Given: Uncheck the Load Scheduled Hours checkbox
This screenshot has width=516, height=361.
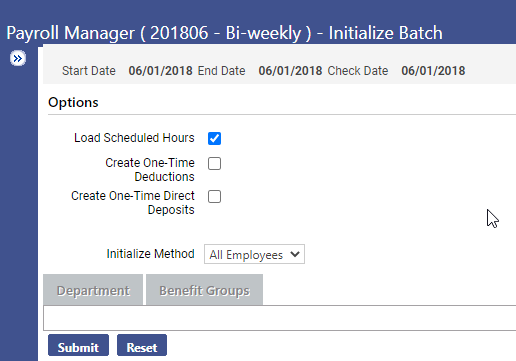Looking at the screenshot, I should (x=214, y=138).
